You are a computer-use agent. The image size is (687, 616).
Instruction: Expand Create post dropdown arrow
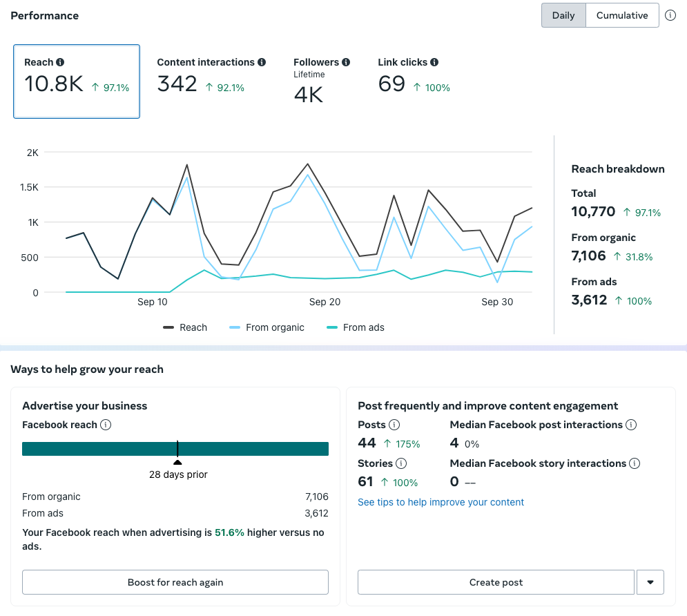(650, 582)
